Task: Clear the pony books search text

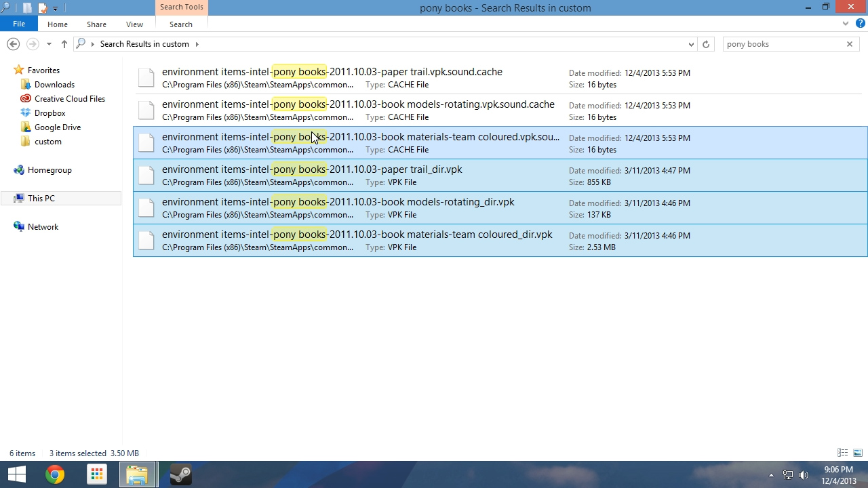Action: tap(849, 44)
